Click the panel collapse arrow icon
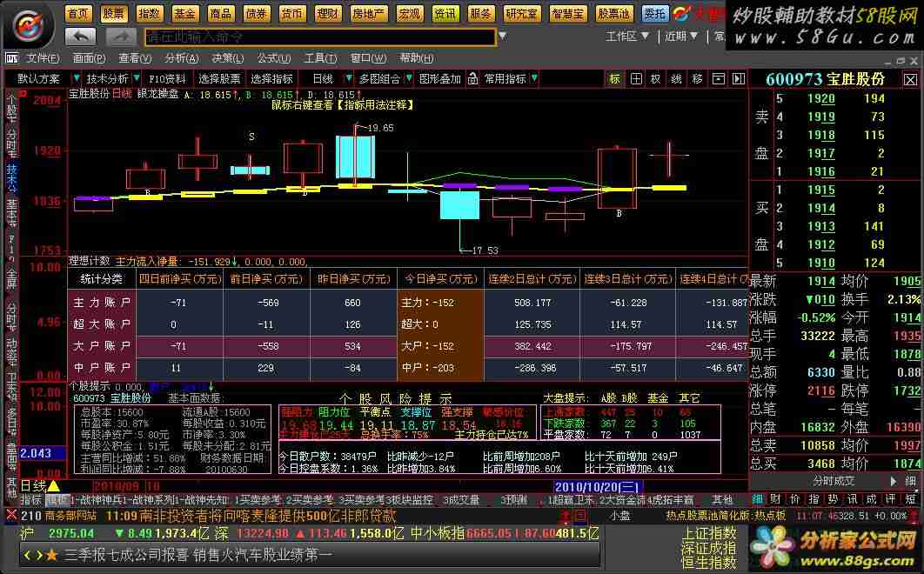 (x=739, y=78)
